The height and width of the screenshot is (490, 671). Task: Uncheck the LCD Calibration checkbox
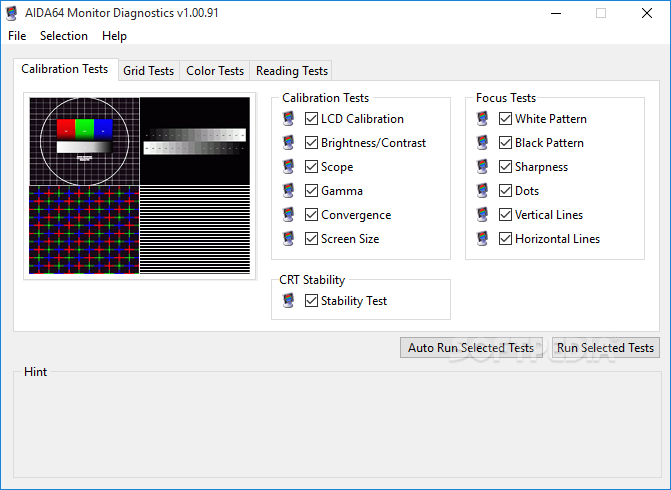coord(311,119)
